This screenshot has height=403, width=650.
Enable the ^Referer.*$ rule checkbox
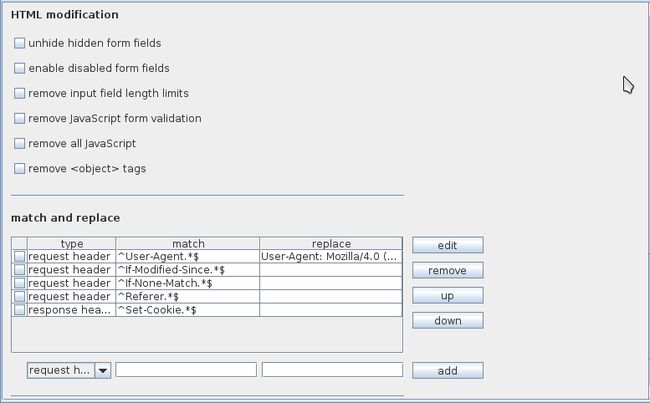pyautogui.click(x=19, y=296)
